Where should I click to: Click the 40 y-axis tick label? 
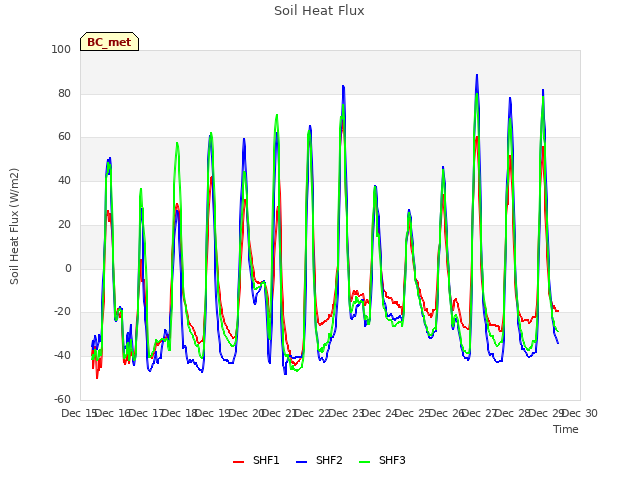64,180
